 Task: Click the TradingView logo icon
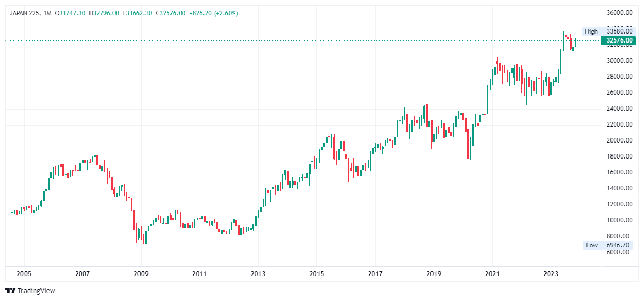tap(10, 290)
